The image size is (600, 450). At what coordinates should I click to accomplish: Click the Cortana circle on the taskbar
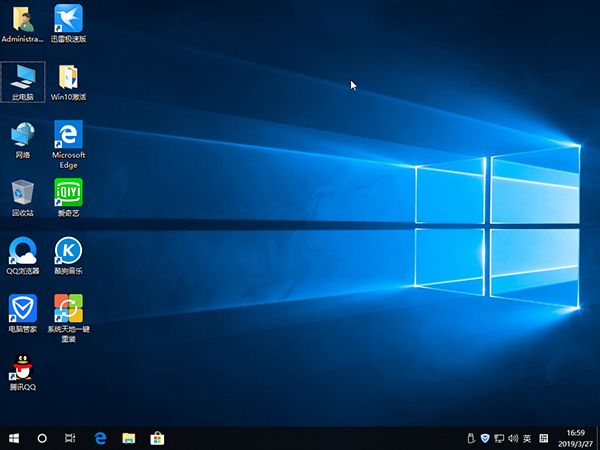42,438
